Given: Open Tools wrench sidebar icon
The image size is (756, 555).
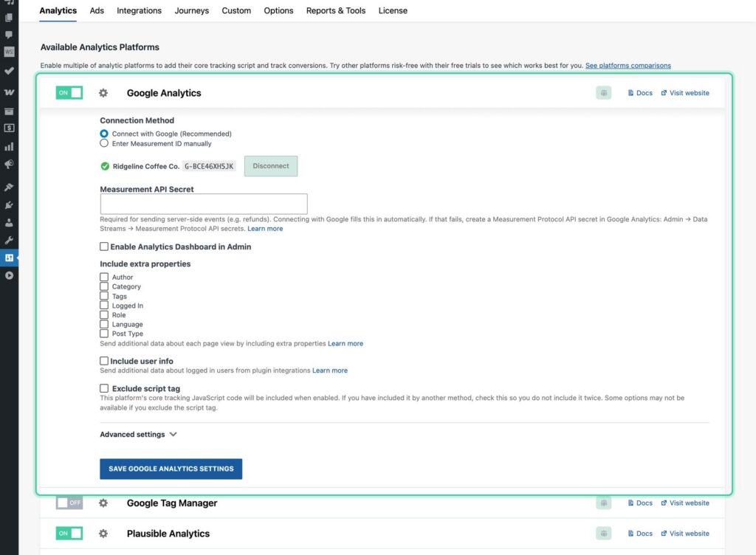Looking at the screenshot, I should point(9,240).
